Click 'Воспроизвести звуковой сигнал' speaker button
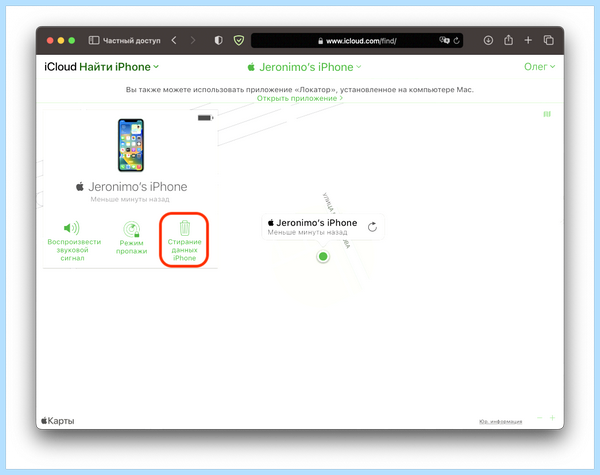This screenshot has width=600, height=475. 73,240
